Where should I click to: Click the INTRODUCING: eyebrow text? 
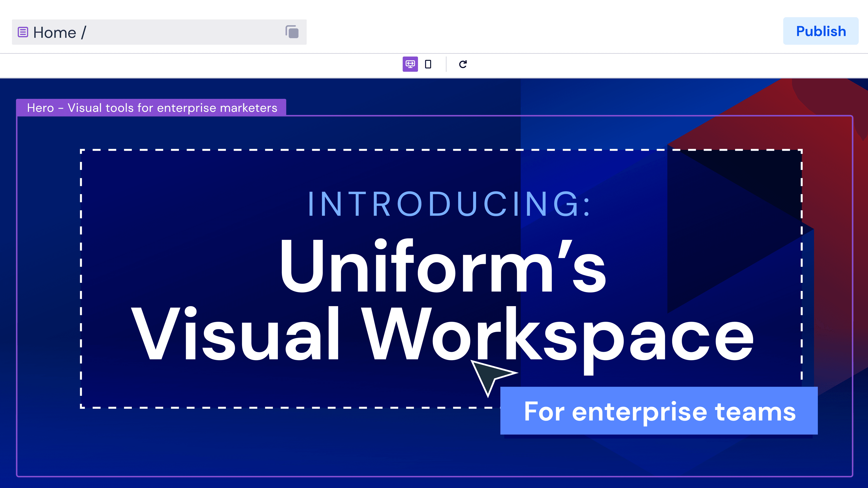tap(449, 204)
